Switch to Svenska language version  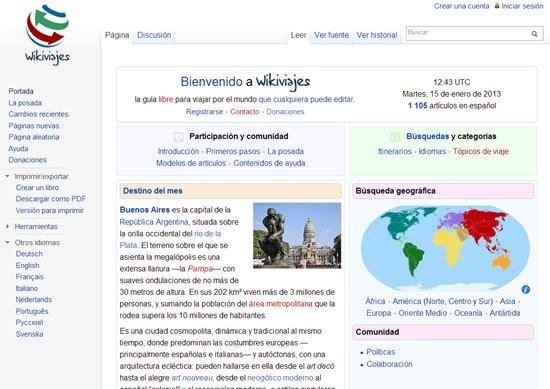pos(29,334)
